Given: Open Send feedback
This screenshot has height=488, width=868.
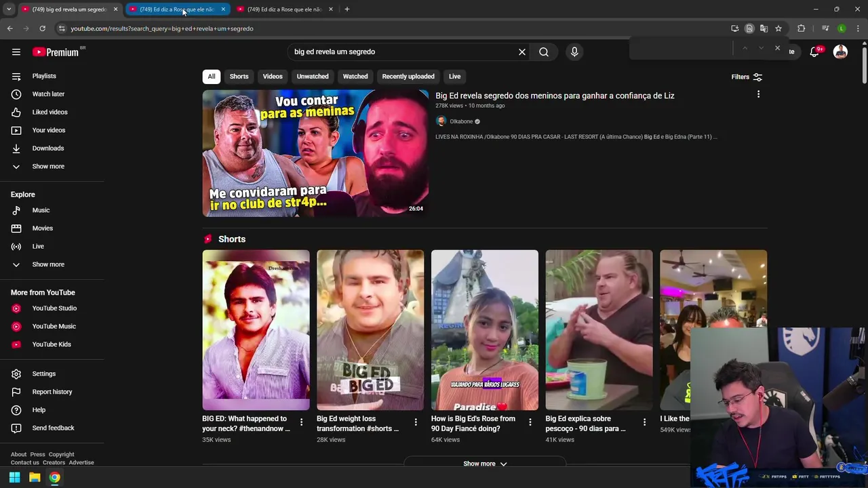Looking at the screenshot, I should coord(52,428).
